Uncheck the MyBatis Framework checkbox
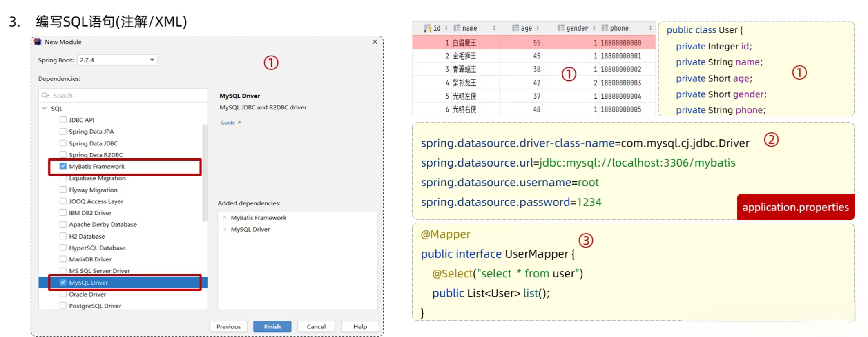The image size is (868, 337). coord(63,166)
